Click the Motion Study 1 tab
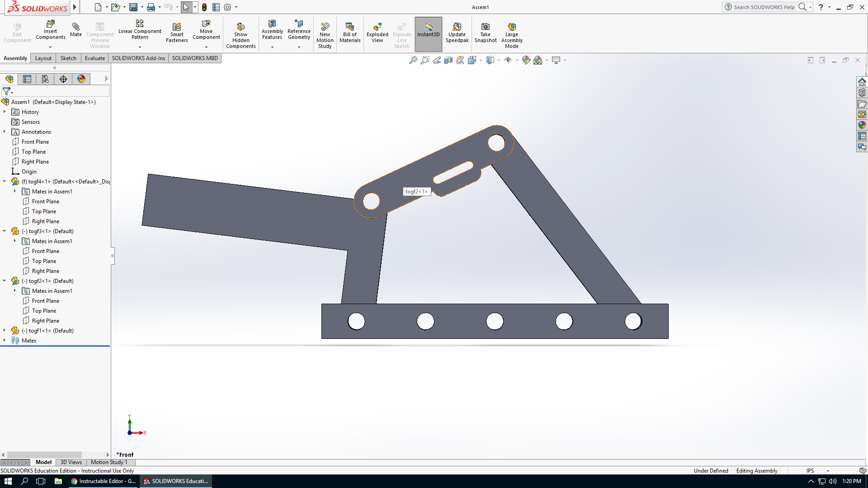868x488 pixels. tap(109, 462)
